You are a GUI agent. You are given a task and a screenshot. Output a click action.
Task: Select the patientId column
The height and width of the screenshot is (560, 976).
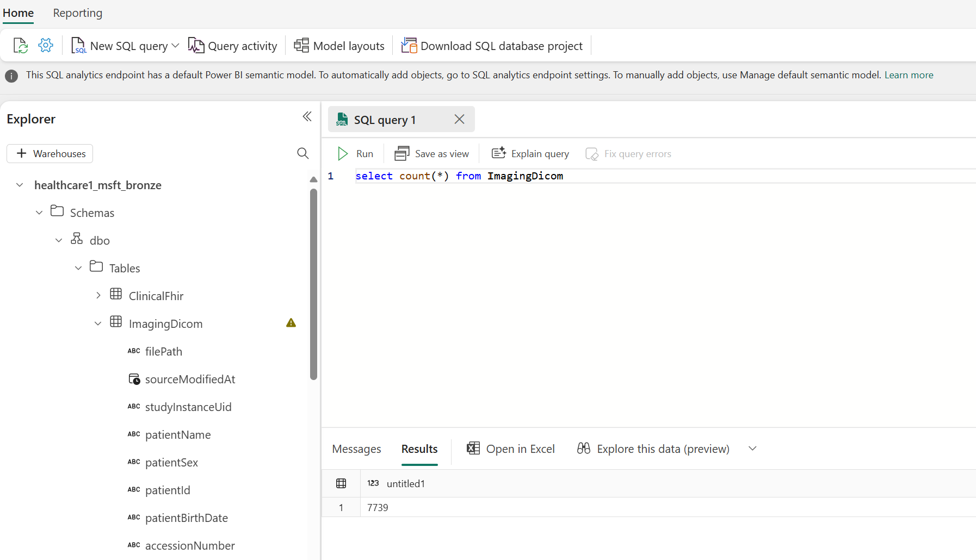[x=168, y=490]
